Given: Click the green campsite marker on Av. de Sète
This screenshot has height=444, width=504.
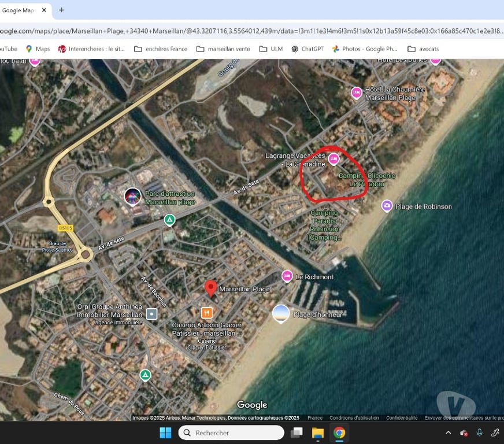Looking at the screenshot, I should point(169,220).
